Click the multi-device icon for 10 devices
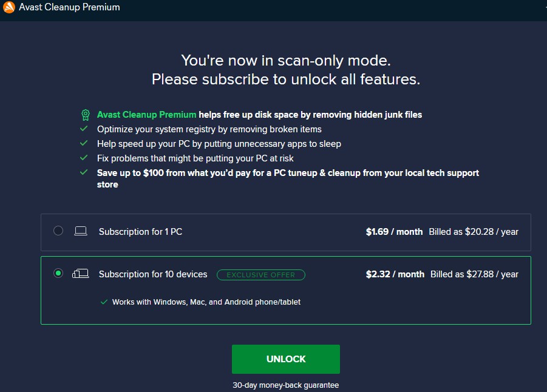The width and height of the screenshot is (547, 392). pyautogui.click(x=81, y=274)
